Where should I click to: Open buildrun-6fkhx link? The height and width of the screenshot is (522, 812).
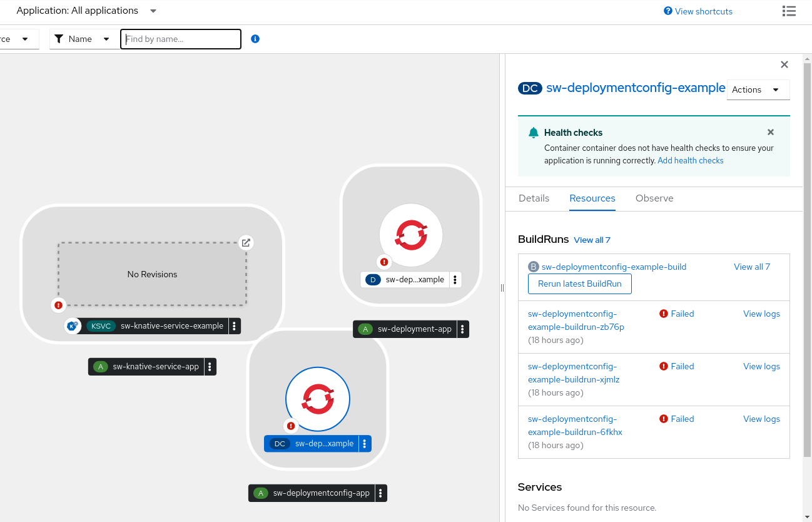575,426
